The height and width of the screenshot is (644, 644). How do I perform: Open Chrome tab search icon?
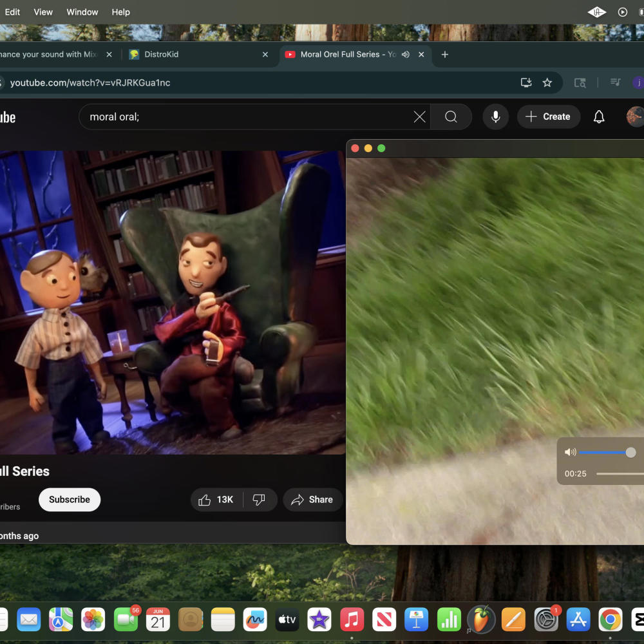click(580, 82)
